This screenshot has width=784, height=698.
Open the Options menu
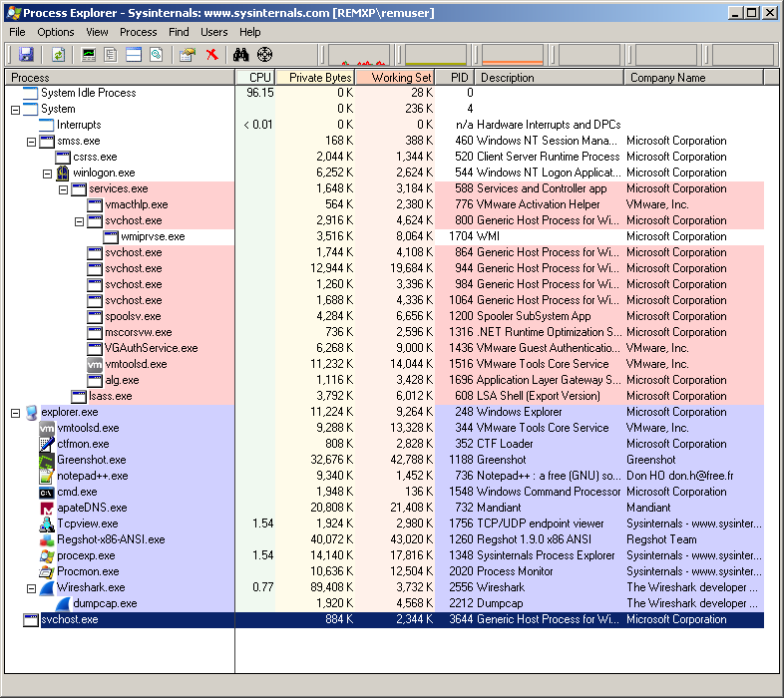point(56,32)
